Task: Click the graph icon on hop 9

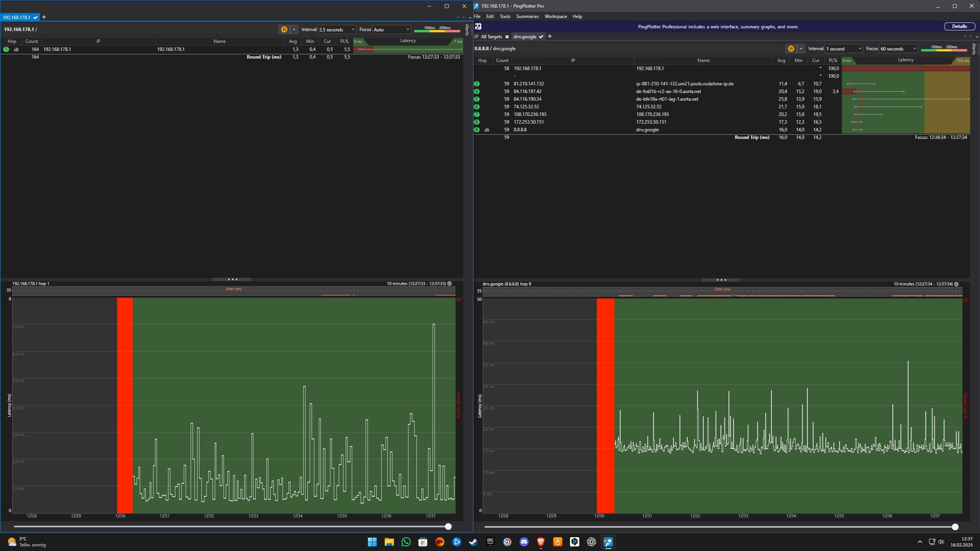Action: (487, 130)
